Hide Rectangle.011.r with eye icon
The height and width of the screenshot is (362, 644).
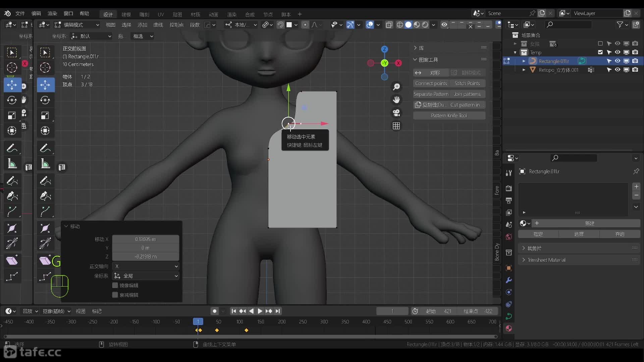coord(618,61)
